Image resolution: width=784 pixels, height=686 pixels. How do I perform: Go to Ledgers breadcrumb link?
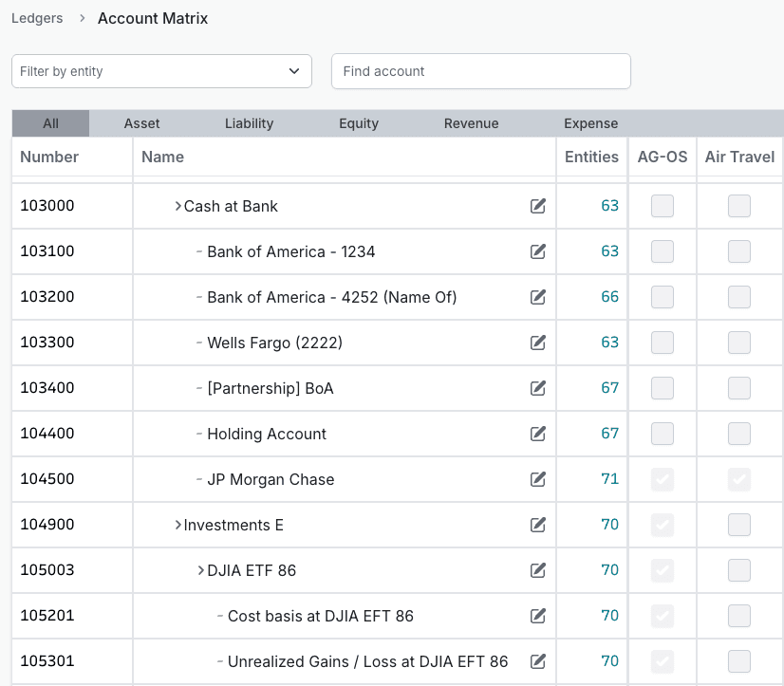37,18
